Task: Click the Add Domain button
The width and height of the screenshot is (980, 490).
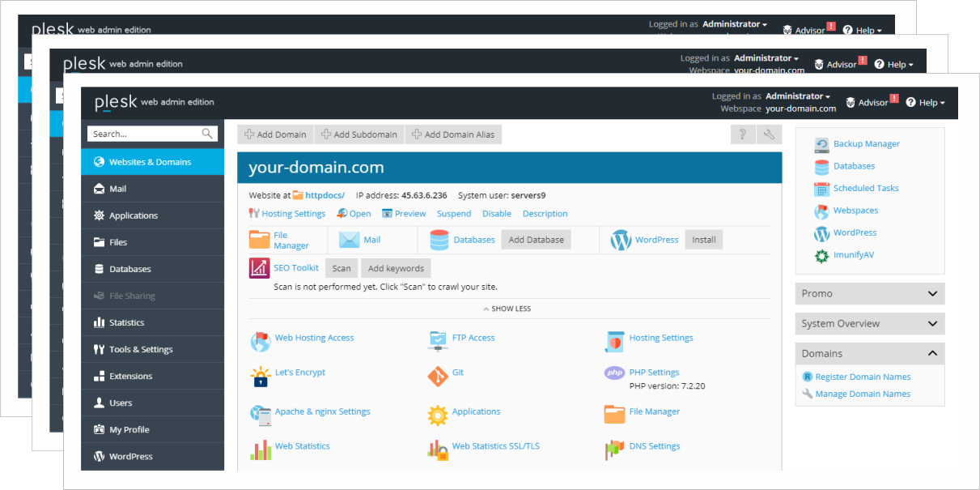Action: point(275,134)
